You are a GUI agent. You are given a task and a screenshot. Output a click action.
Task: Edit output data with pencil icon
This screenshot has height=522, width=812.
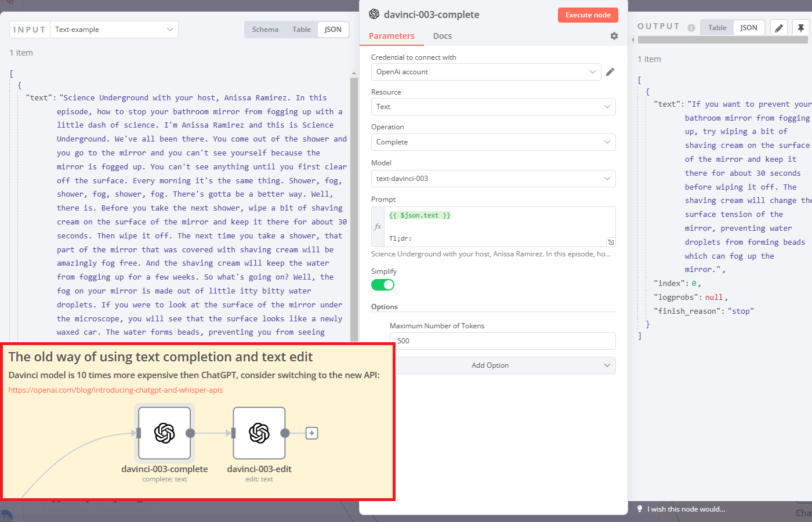click(778, 27)
